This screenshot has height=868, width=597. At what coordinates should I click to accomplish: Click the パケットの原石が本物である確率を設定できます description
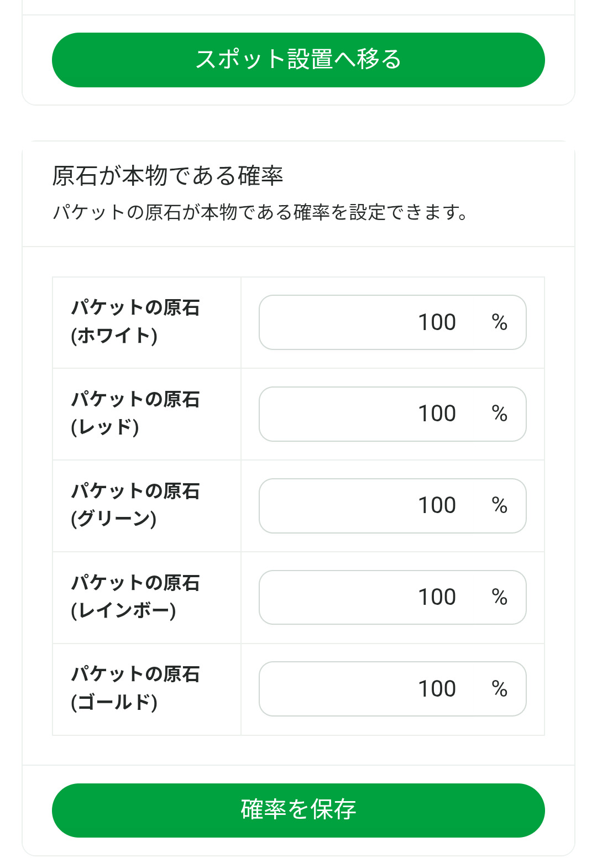coord(260,212)
